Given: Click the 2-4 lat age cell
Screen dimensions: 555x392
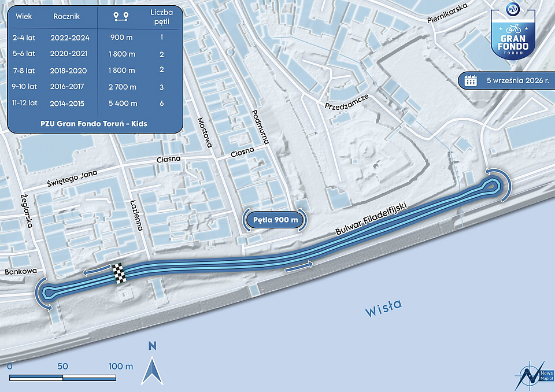Looking at the screenshot, I should [24, 38].
